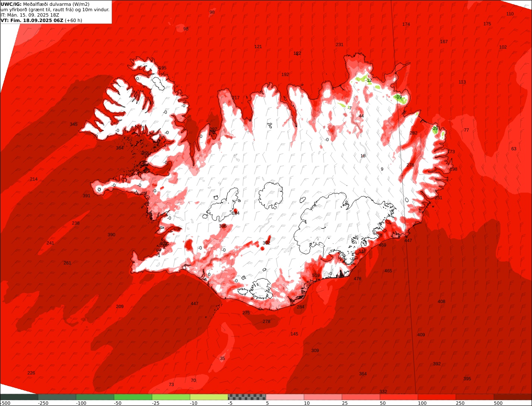Image resolution: width=532 pixels, height=406 pixels.
Task: Click the checkered legend swatch between -5 and 5
Action: pyautogui.click(x=247, y=397)
